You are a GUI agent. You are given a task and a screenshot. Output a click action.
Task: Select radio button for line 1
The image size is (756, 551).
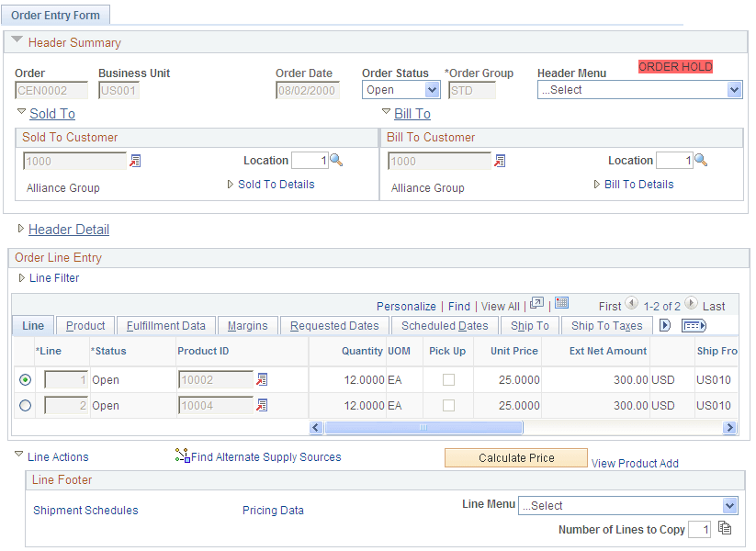coord(25,380)
